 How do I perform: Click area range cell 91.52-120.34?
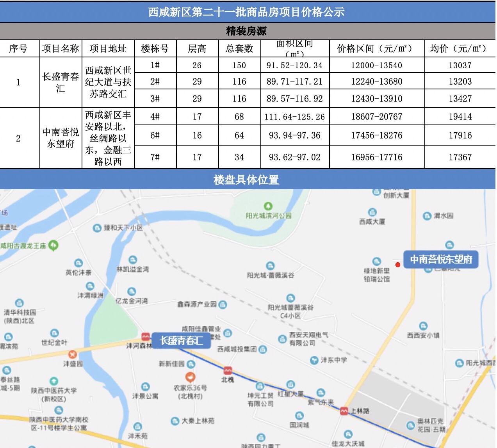point(295,66)
